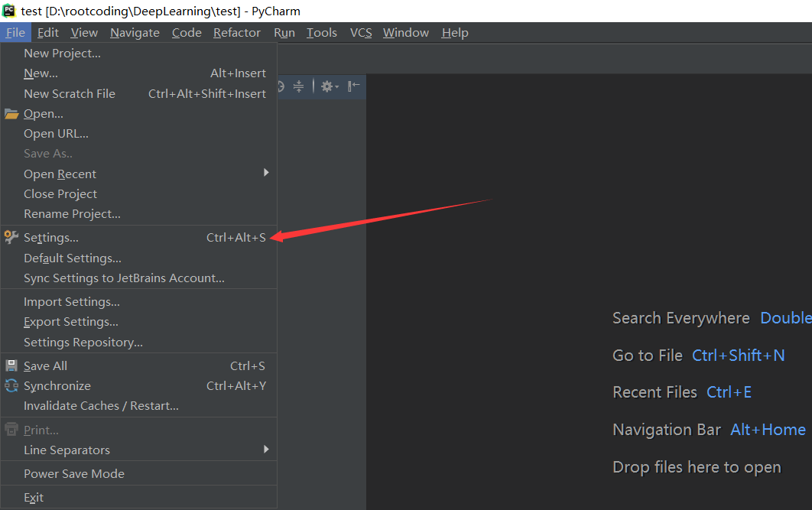Click the Ctrl+E Recent Files shortcut text

tap(729, 392)
